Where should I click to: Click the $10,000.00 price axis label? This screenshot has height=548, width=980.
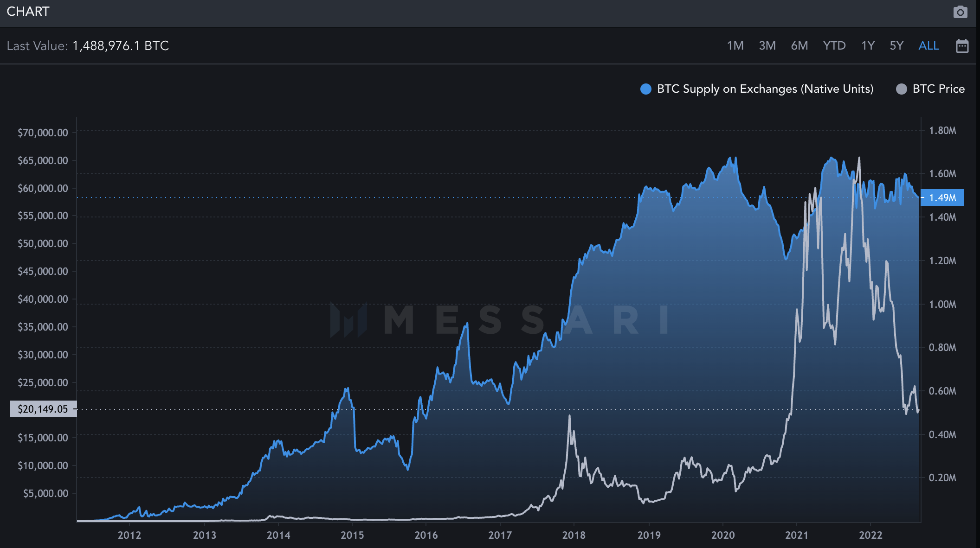(43, 465)
